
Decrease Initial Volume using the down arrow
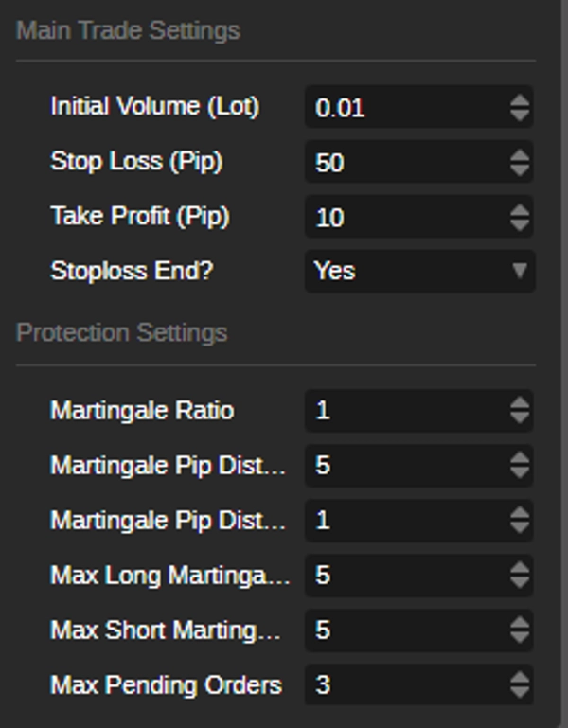click(x=519, y=115)
